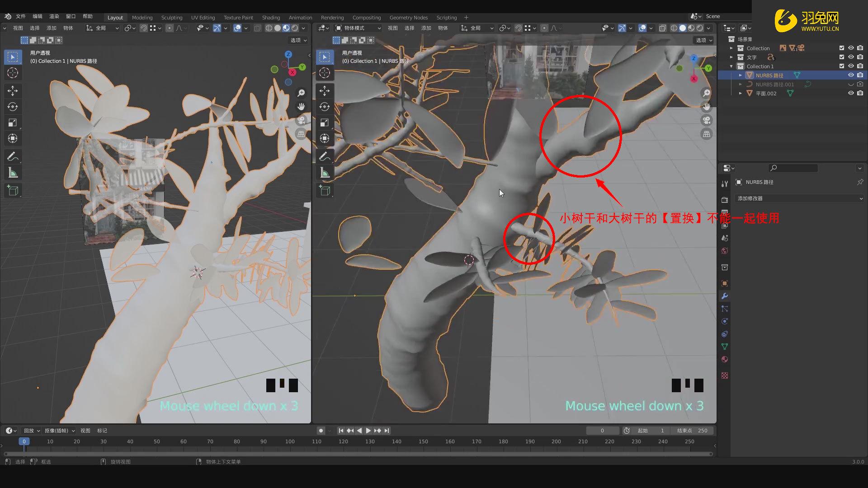The width and height of the screenshot is (868, 488).
Task: Open the 渲染 menu in the top bar
Action: click(x=54, y=16)
